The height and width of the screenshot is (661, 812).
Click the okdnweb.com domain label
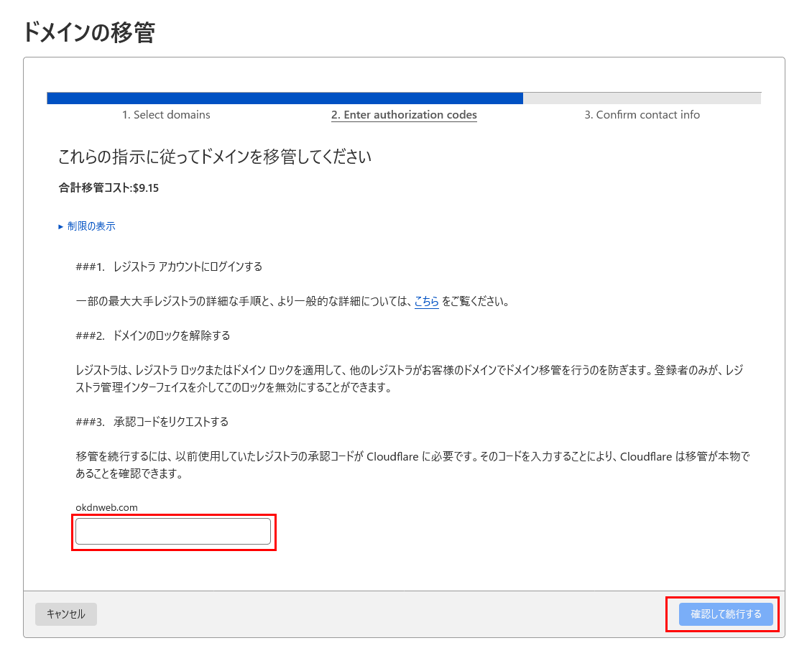pos(106,507)
